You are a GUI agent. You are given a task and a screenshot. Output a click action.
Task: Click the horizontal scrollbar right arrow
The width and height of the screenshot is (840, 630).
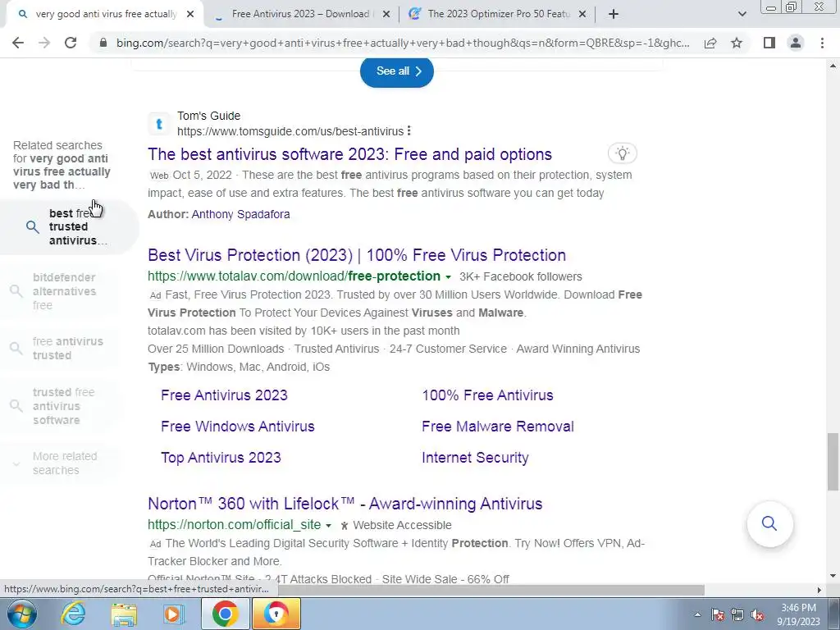819,590
